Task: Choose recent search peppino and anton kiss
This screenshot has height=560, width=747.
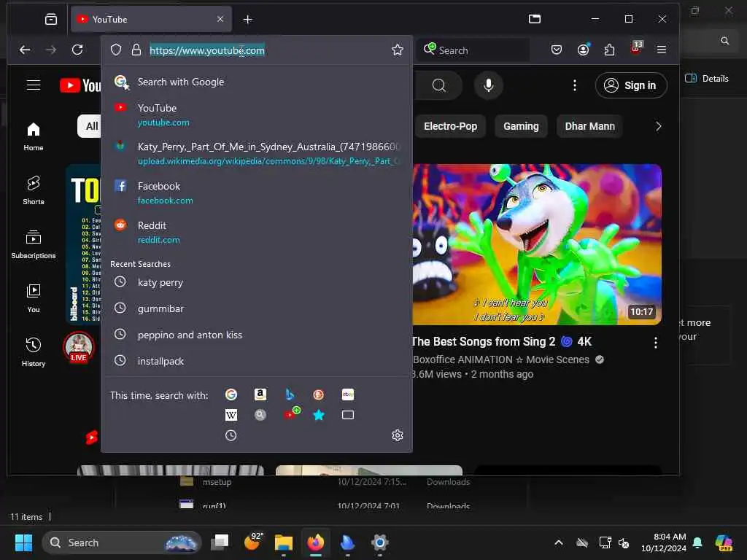Action: pos(258,335)
